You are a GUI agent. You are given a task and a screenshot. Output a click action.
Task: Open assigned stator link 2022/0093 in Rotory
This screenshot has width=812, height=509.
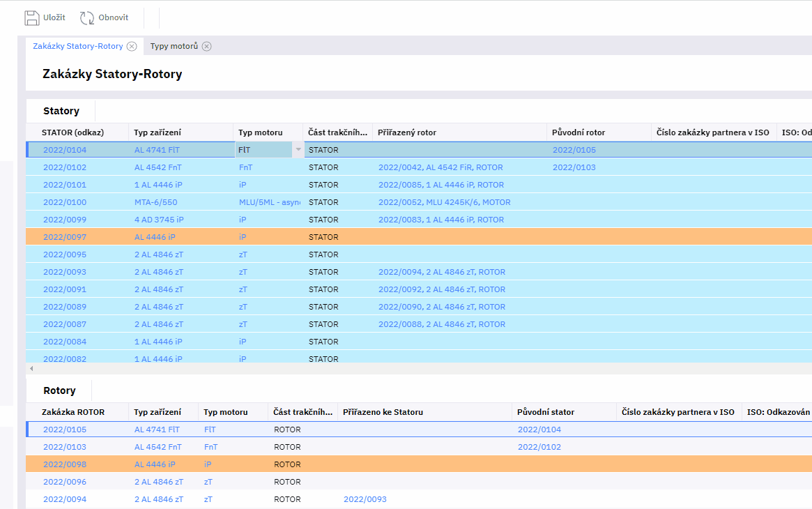tap(365, 499)
